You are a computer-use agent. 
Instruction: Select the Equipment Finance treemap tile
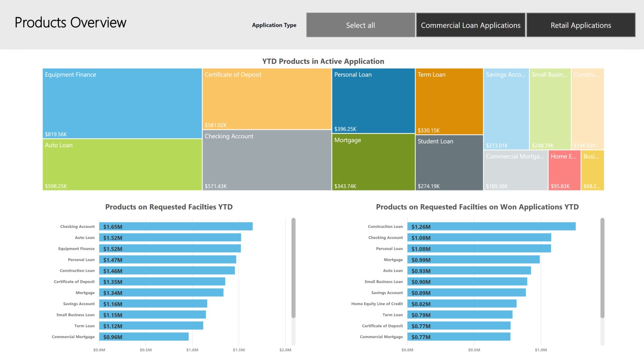pyautogui.click(x=122, y=103)
